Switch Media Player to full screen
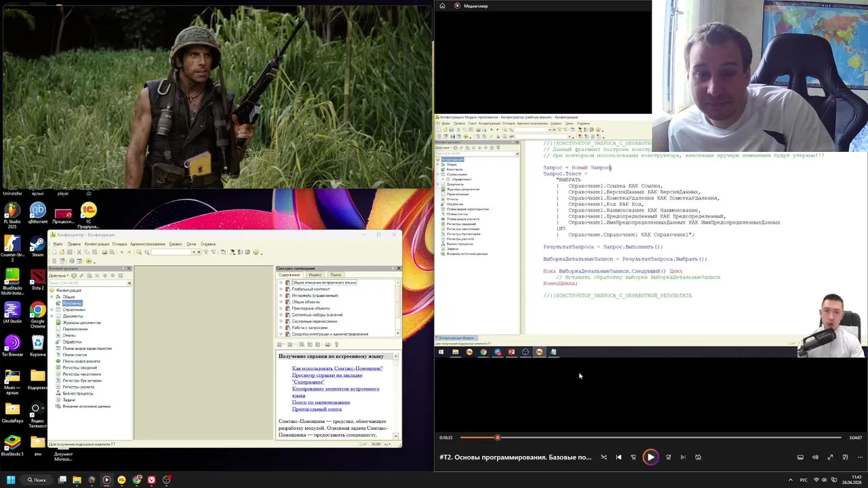The width and height of the screenshot is (868, 488). tap(830, 457)
